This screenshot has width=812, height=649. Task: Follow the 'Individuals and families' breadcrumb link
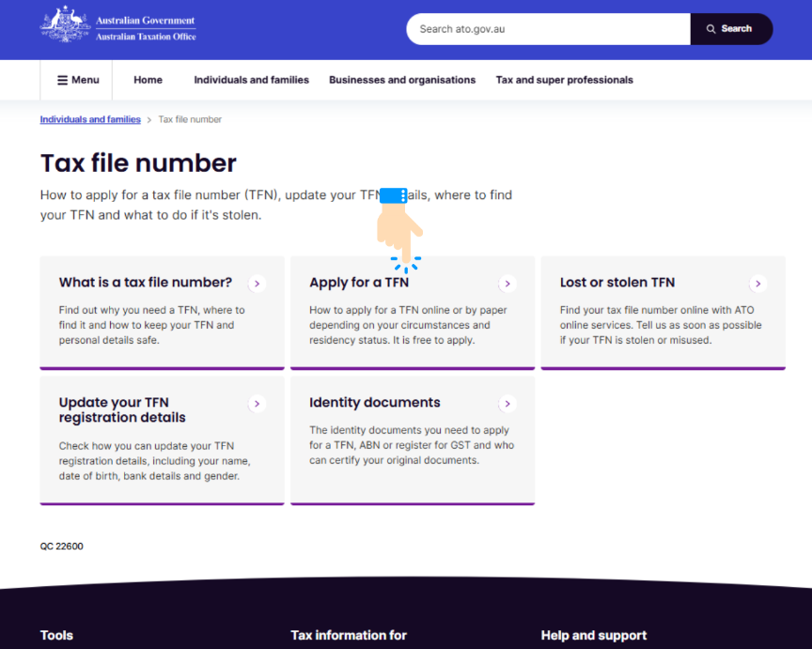pos(90,120)
